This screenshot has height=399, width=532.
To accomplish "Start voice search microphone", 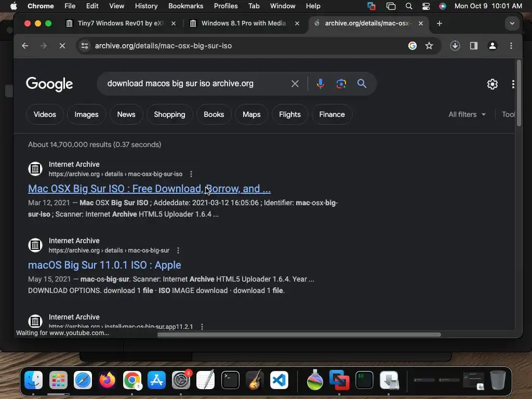I will 320,84.
